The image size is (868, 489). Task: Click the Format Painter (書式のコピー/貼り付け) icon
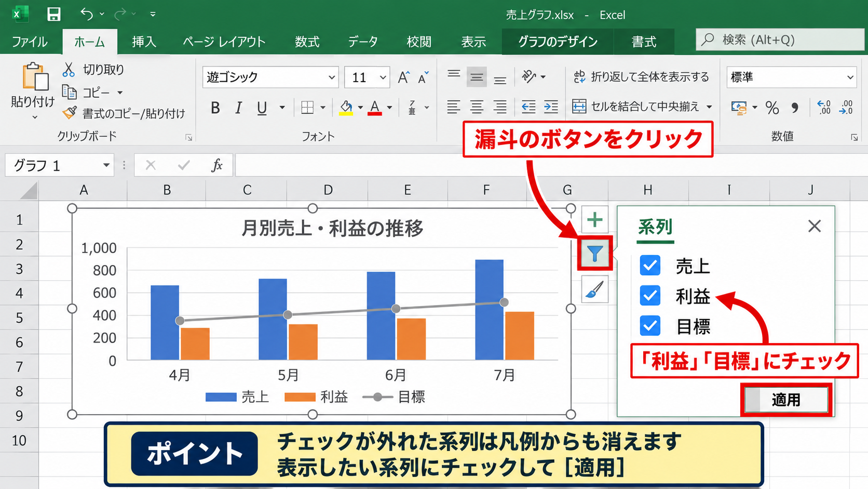(70, 112)
